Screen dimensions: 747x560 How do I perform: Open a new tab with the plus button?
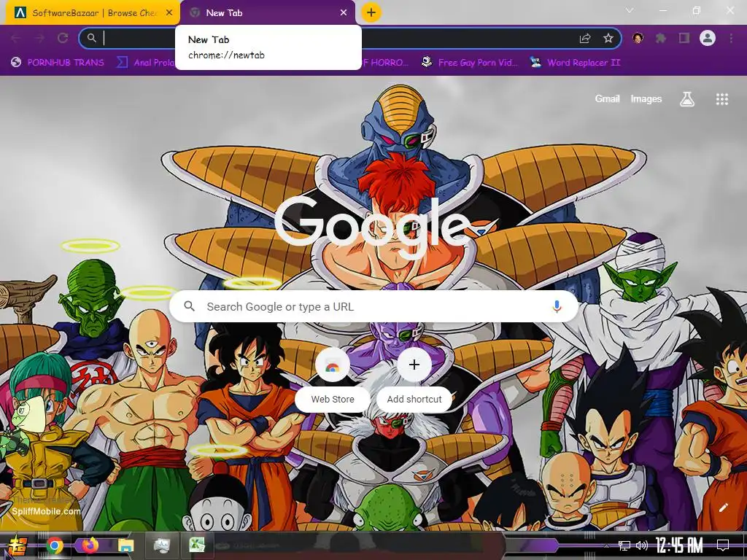(x=371, y=12)
